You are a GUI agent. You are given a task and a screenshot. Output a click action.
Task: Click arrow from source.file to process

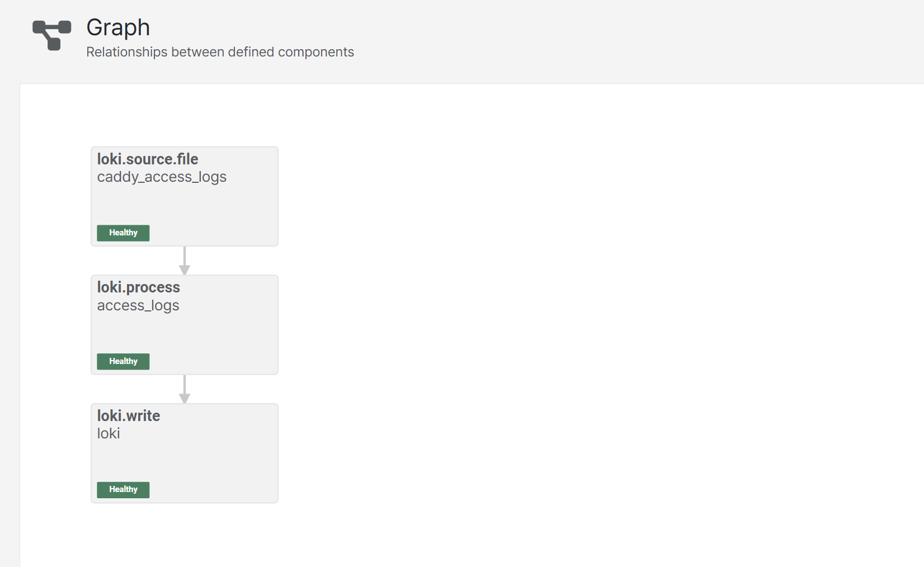pyautogui.click(x=185, y=261)
